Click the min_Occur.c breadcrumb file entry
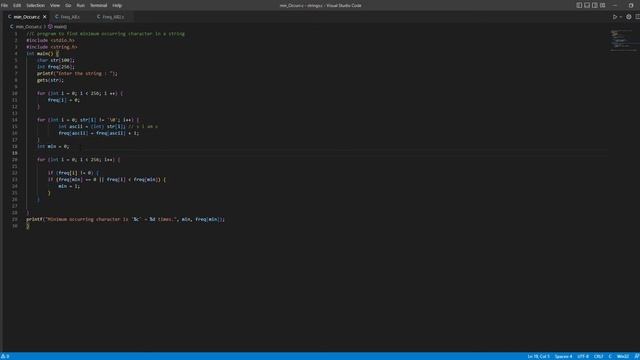Viewport: 640px width, 360px height. tap(28, 27)
